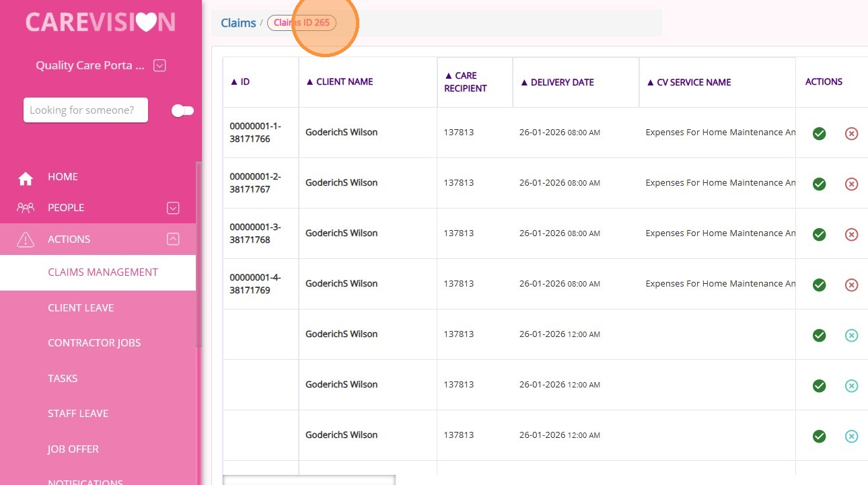Select Job Offer in the sidebar
The height and width of the screenshot is (485, 868).
click(x=73, y=449)
